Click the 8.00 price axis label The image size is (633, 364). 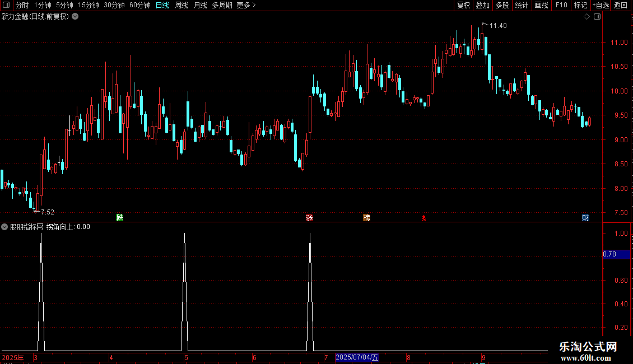[621, 189]
